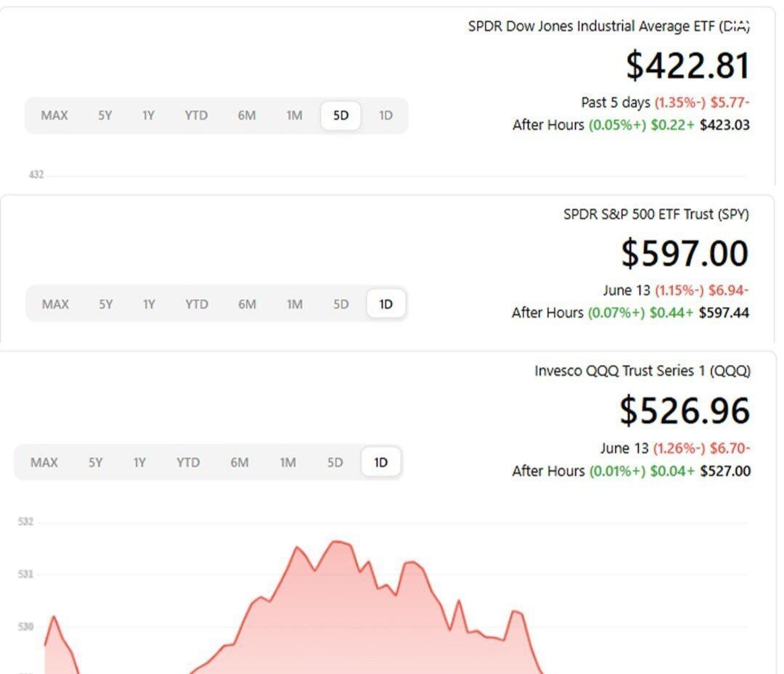Set QQQ chart to 5Y range
The image size is (784, 674).
96,462
